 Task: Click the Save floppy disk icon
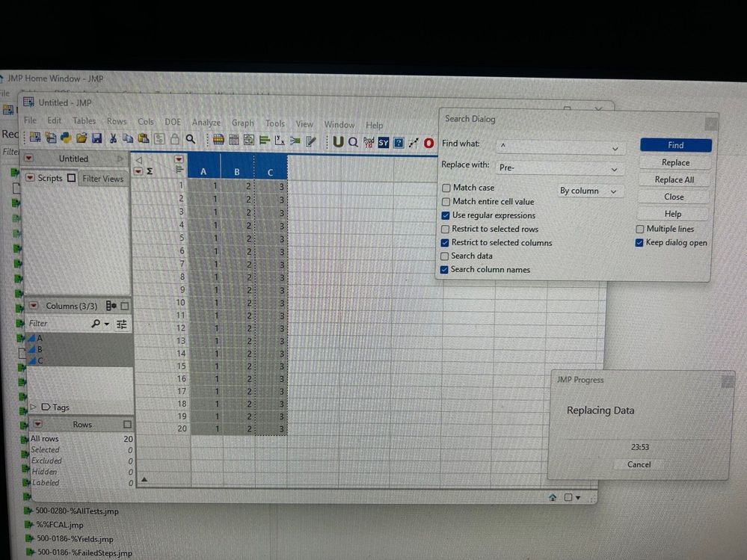click(96, 138)
